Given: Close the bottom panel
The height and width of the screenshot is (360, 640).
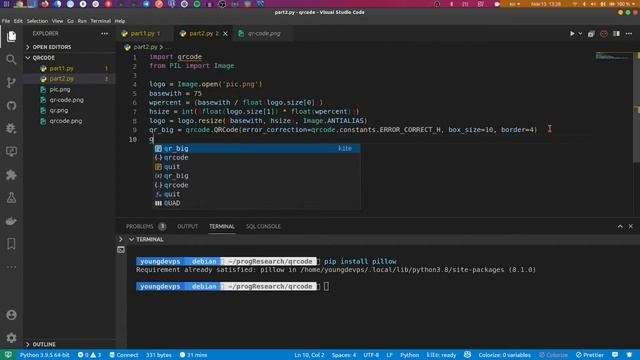Looking at the screenshot, I should point(631,226).
